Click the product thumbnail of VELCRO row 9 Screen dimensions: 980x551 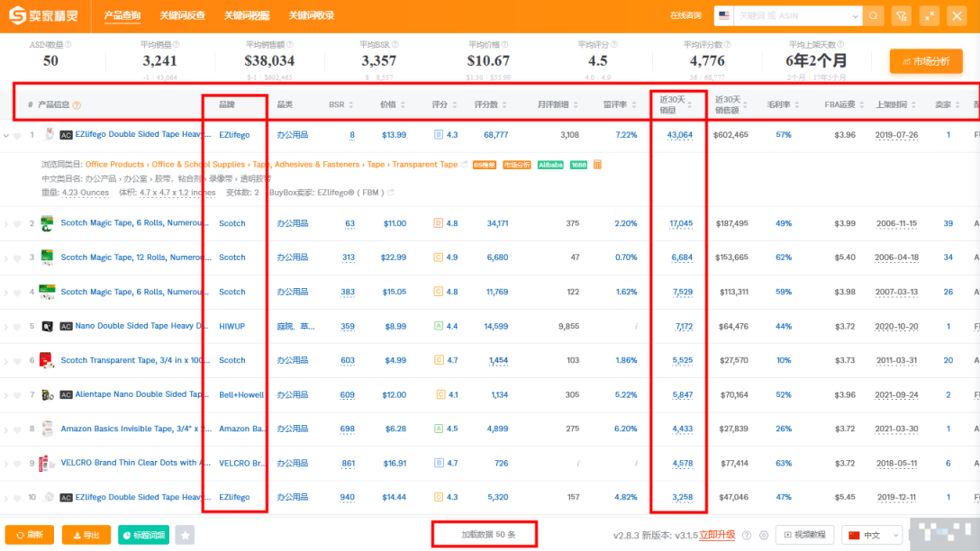(x=47, y=463)
